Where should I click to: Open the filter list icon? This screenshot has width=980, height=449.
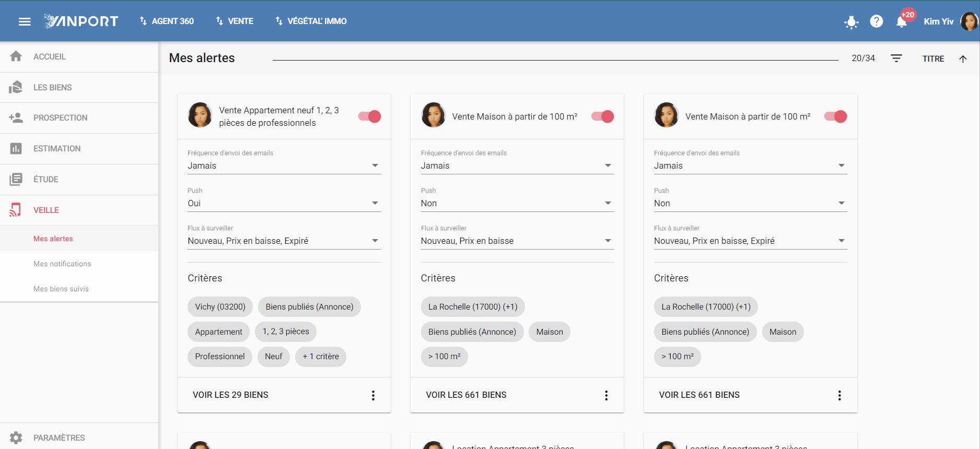(896, 58)
